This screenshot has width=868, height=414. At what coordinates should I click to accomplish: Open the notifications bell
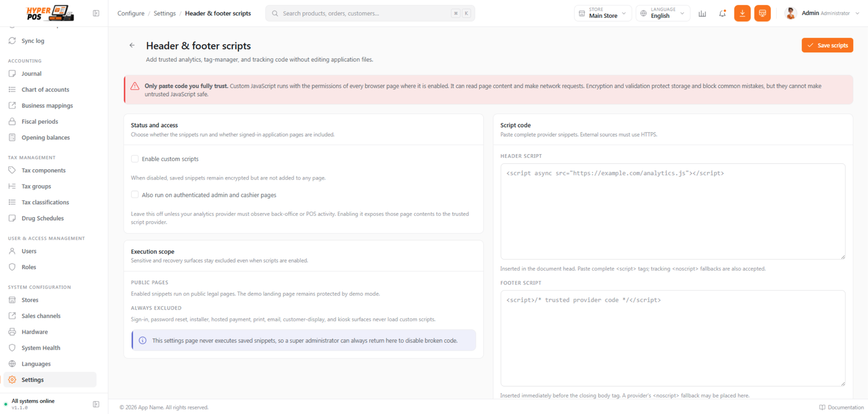722,13
